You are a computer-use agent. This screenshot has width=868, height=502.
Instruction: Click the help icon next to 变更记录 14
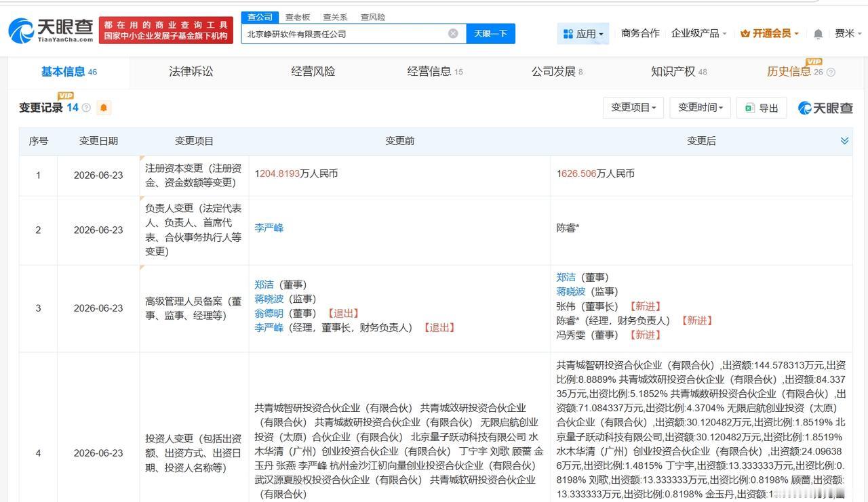[86, 108]
